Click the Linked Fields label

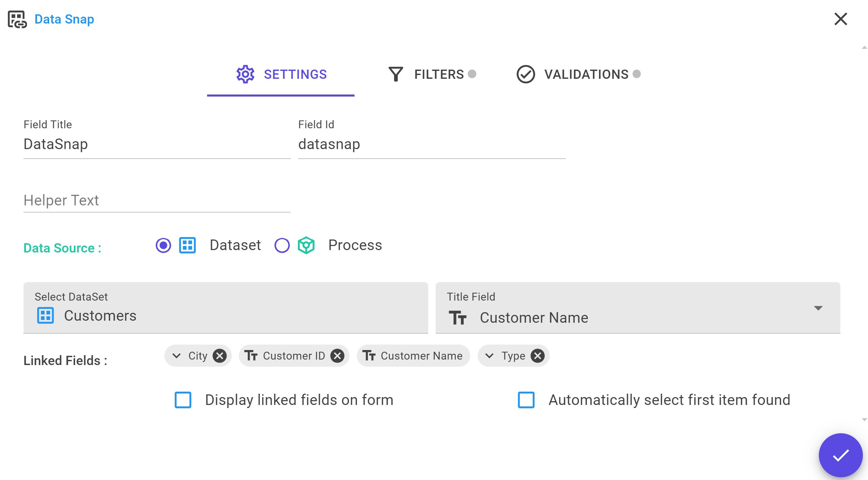(66, 361)
